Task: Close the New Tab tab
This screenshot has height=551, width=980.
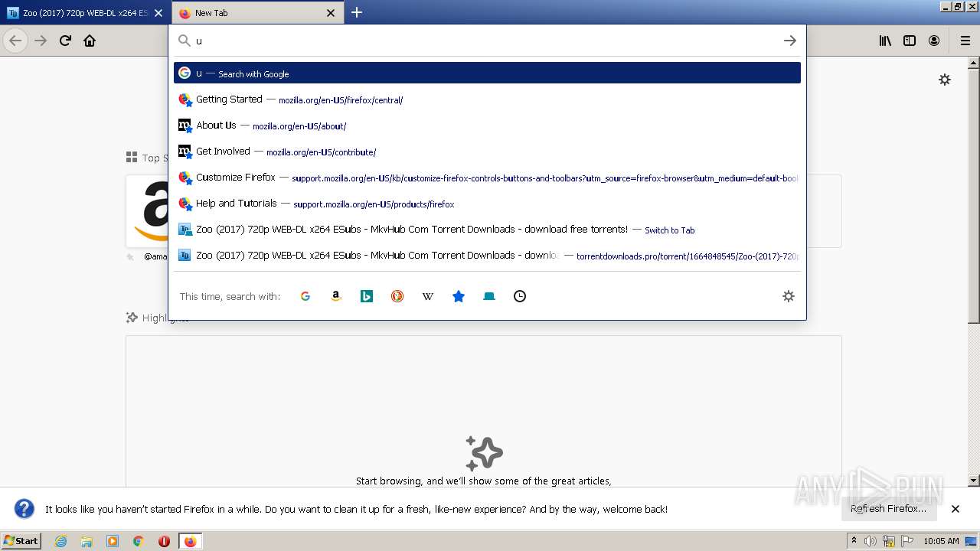Action: 331,13
